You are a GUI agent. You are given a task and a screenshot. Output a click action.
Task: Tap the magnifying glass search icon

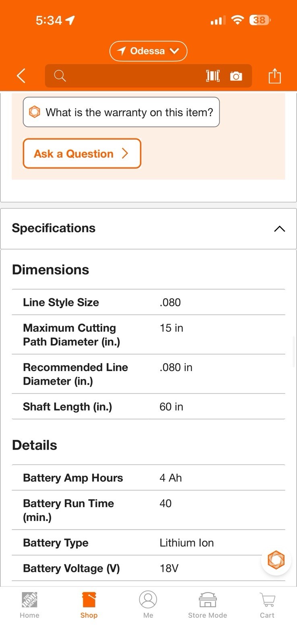(60, 76)
